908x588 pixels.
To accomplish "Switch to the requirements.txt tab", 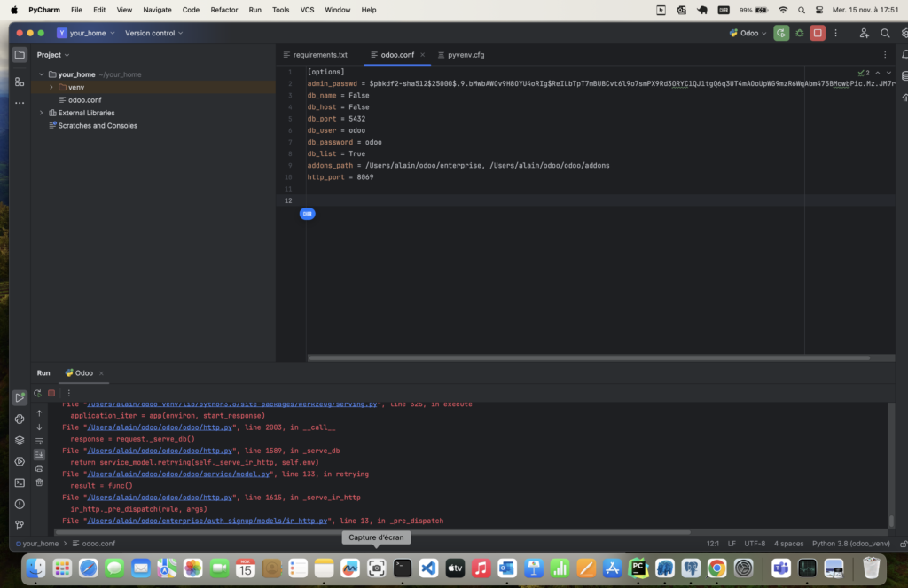I will coord(316,54).
